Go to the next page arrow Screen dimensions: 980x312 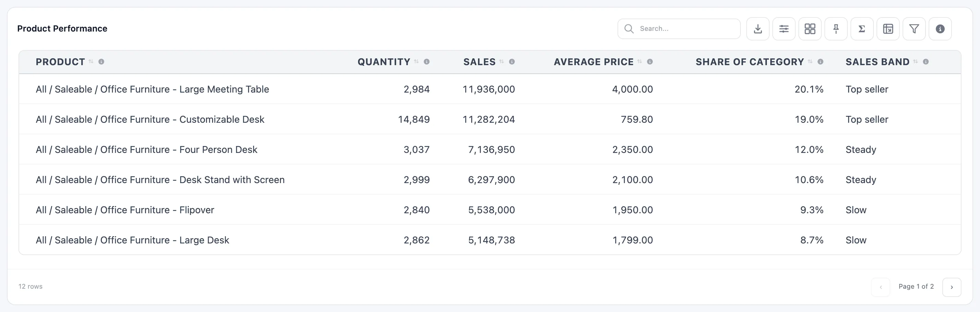point(952,287)
